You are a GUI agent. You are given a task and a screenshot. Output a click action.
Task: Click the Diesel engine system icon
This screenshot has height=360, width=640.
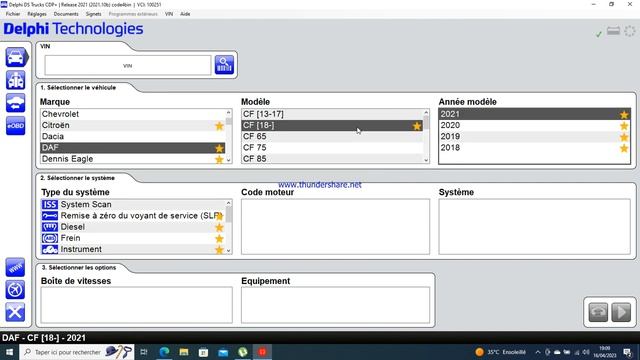point(50,227)
